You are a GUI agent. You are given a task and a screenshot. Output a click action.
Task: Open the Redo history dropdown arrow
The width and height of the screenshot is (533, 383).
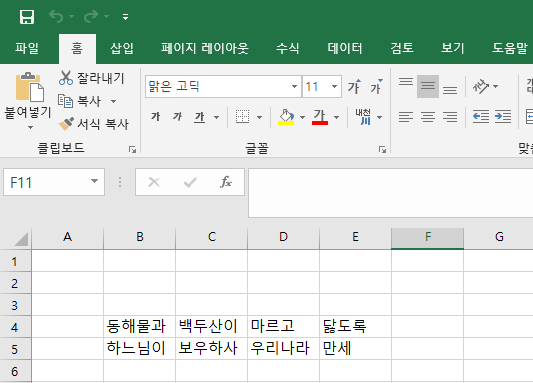click(x=106, y=16)
